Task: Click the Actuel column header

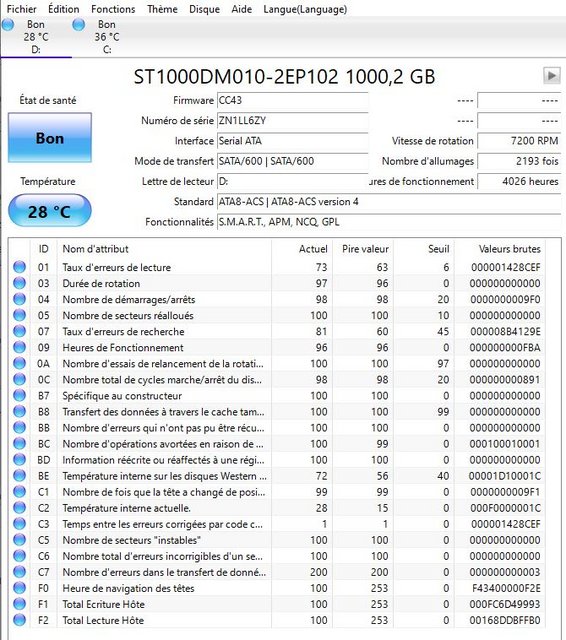Action: pyautogui.click(x=302, y=249)
